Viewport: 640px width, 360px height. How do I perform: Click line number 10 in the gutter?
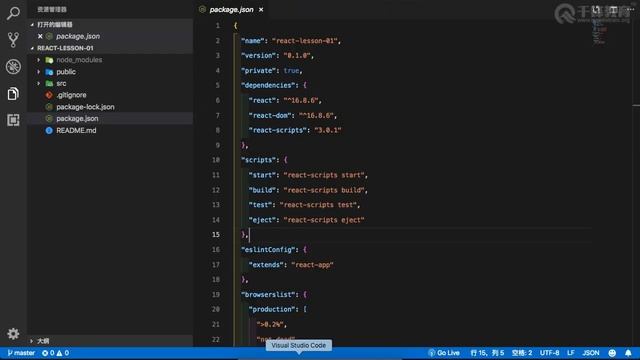coord(216,160)
